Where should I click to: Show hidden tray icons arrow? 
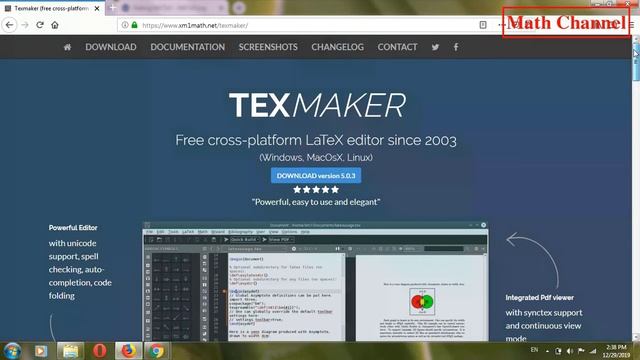point(547,351)
